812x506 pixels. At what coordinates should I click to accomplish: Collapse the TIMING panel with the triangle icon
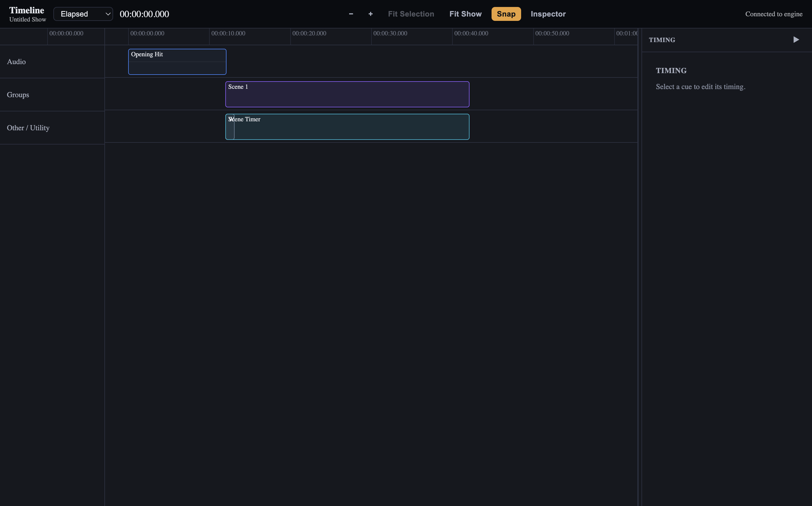[x=796, y=40]
